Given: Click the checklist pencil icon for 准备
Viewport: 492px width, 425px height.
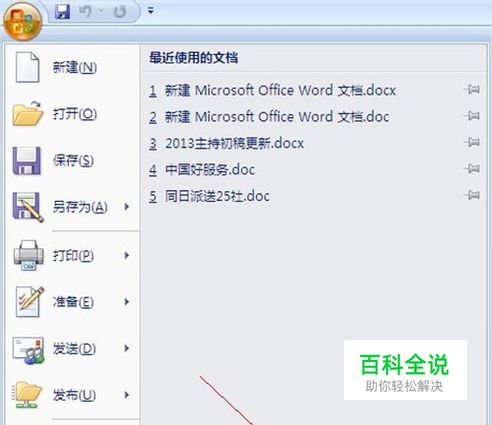Looking at the screenshot, I should (x=29, y=302).
